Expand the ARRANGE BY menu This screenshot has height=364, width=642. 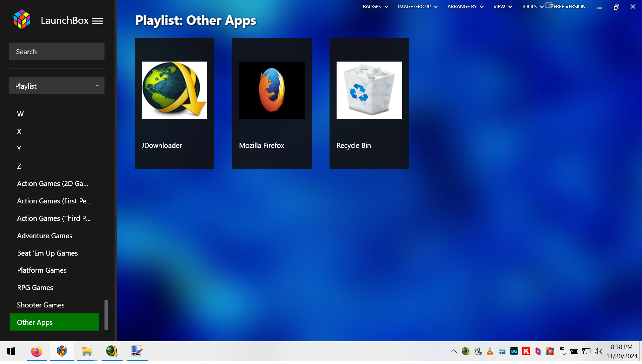point(465,7)
